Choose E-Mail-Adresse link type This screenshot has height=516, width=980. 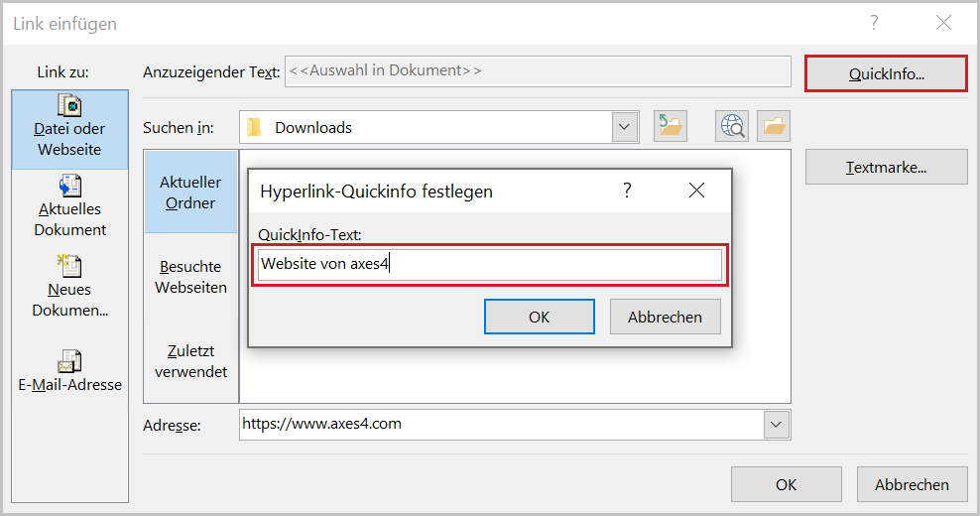[x=70, y=370]
